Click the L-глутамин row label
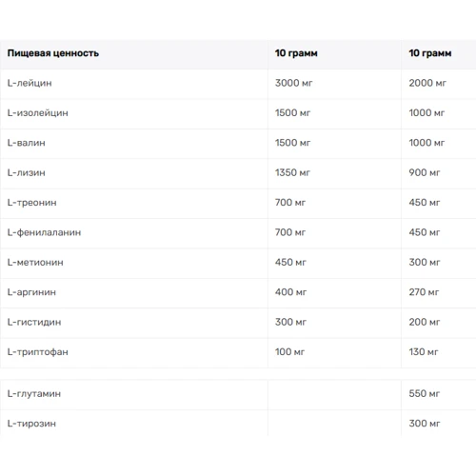 pyautogui.click(x=34, y=394)
